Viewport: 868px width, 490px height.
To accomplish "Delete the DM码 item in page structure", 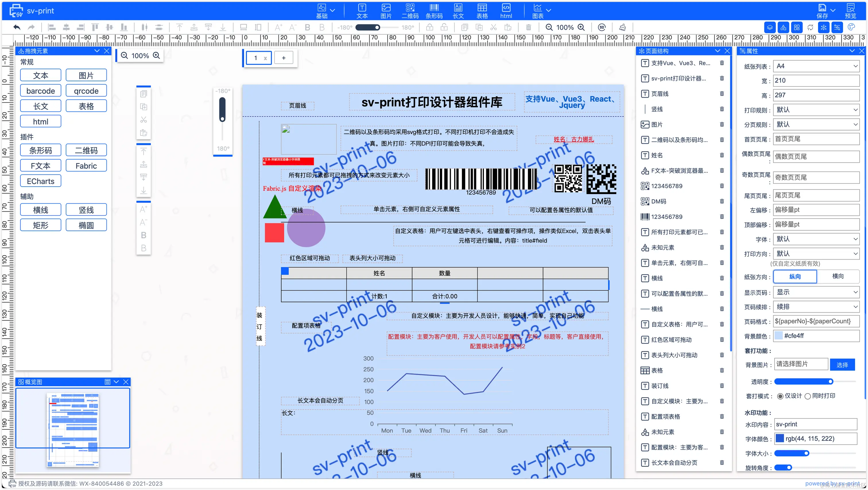I will pyautogui.click(x=722, y=201).
